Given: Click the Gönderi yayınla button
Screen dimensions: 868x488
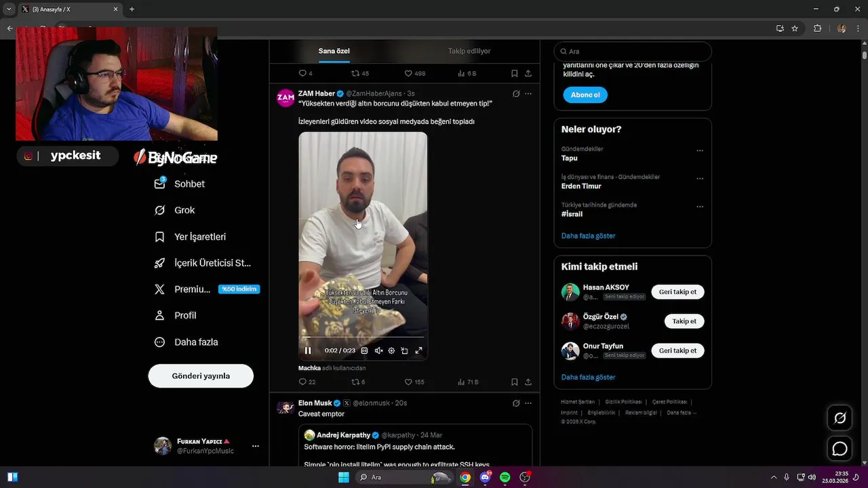Looking at the screenshot, I should 201,375.
